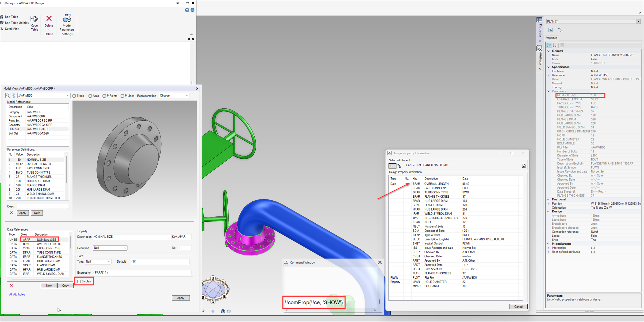Enable the P-Points checkbox

point(104,96)
